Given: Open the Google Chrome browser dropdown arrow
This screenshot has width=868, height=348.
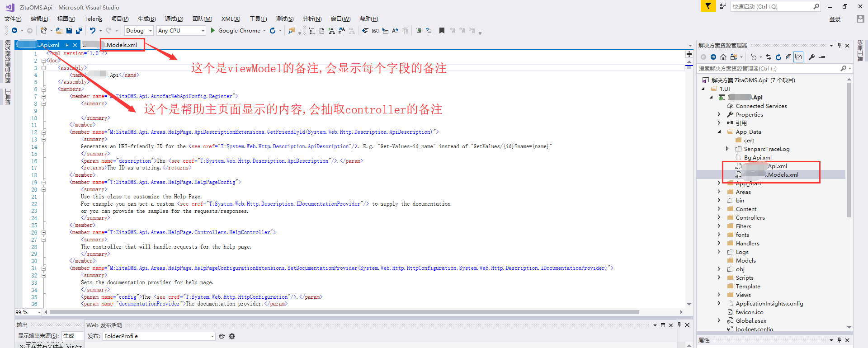Looking at the screenshot, I should [x=264, y=31].
